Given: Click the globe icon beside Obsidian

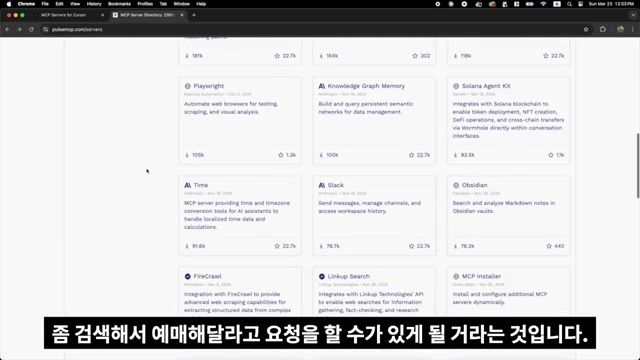Looking at the screenshot, I should pyautogui.click(x=456, y=185).
